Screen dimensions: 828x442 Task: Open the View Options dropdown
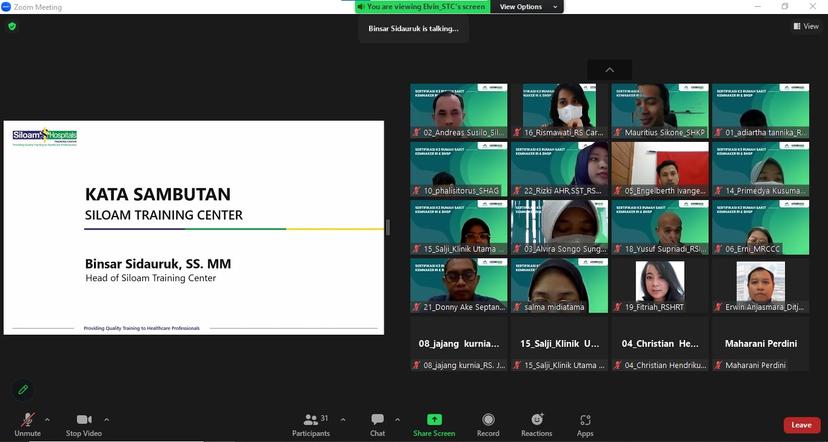[x=527, y=7]
